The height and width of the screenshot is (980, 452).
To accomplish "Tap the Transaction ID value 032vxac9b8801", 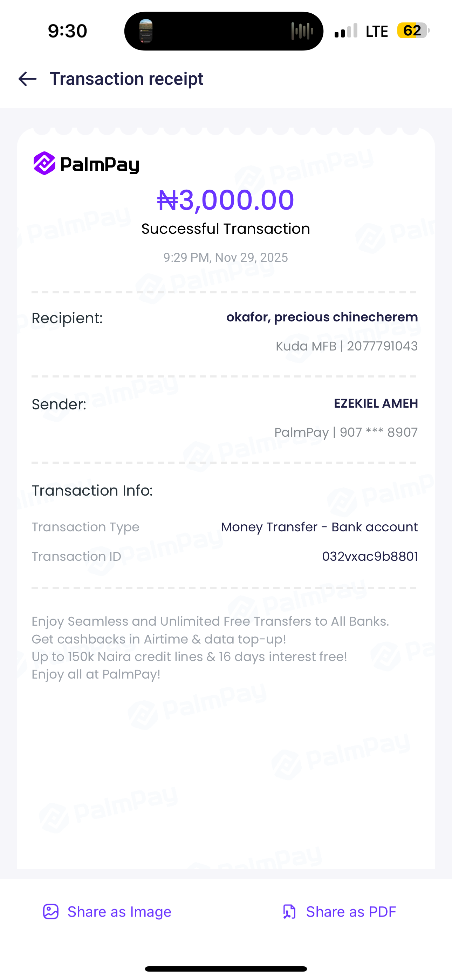I will (x=370, y=557).
